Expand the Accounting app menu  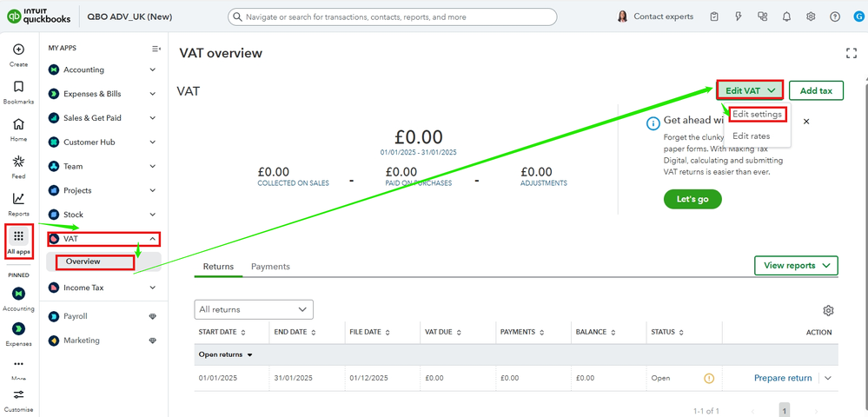[x=153, y=69]
